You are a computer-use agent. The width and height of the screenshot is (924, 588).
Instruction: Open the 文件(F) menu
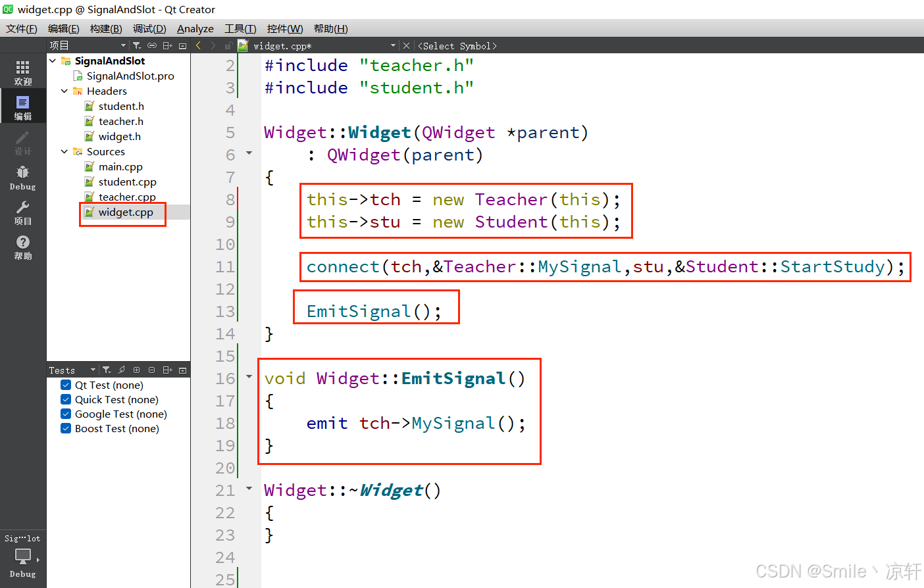pos(22,28)
